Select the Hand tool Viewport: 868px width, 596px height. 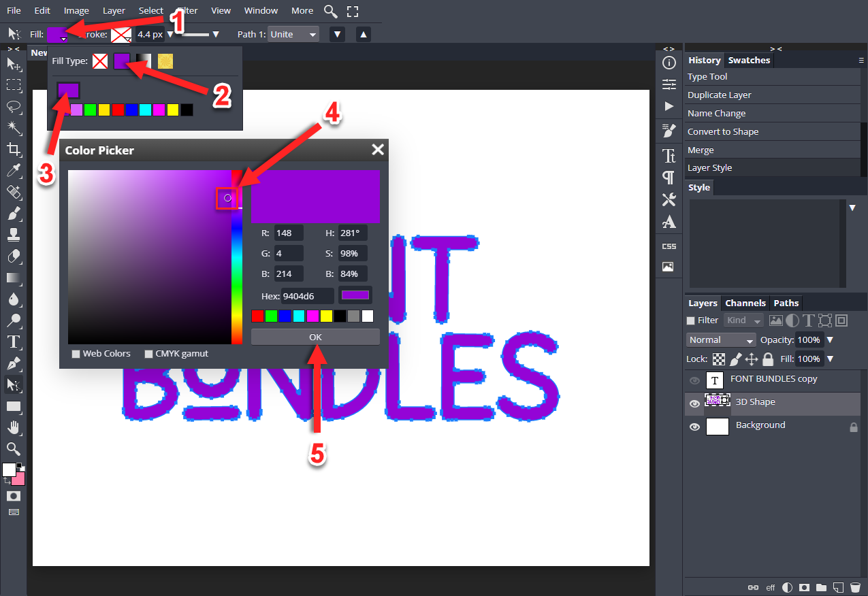pos(13,428)
